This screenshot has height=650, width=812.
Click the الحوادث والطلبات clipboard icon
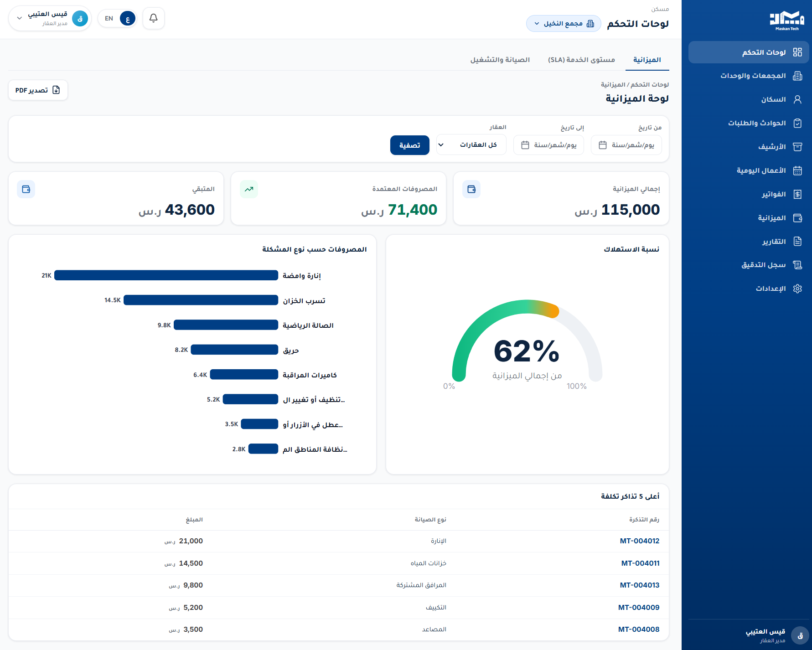pos(797,123)
